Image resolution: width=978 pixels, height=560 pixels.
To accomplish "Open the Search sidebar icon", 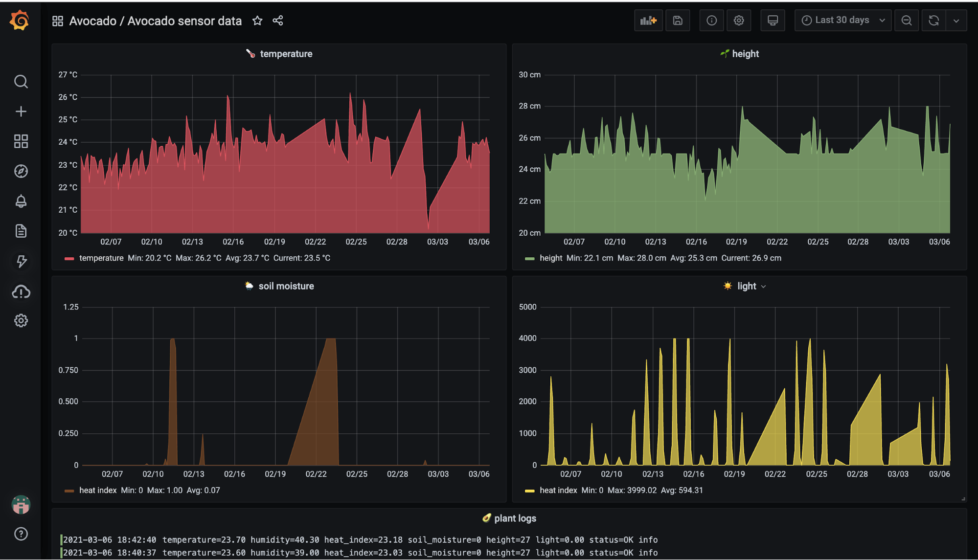I will point(21,82).
